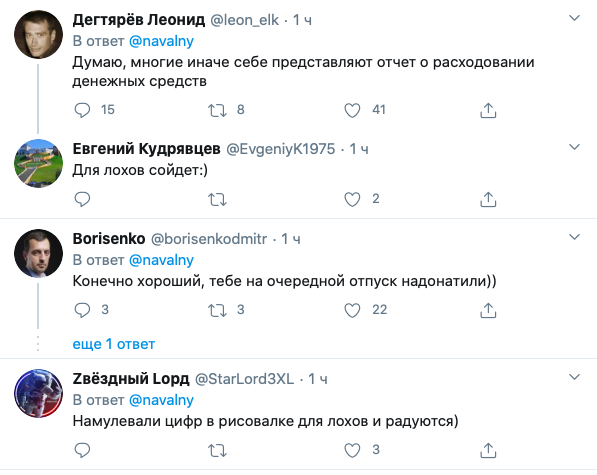Open Дегтярёв Леонид's profile name
This screenshot has height=475, width=597.
tap(139, 20)
